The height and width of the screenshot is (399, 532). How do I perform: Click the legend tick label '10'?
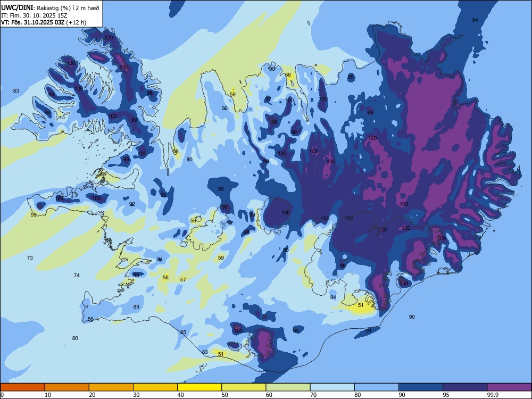point(48,395)
